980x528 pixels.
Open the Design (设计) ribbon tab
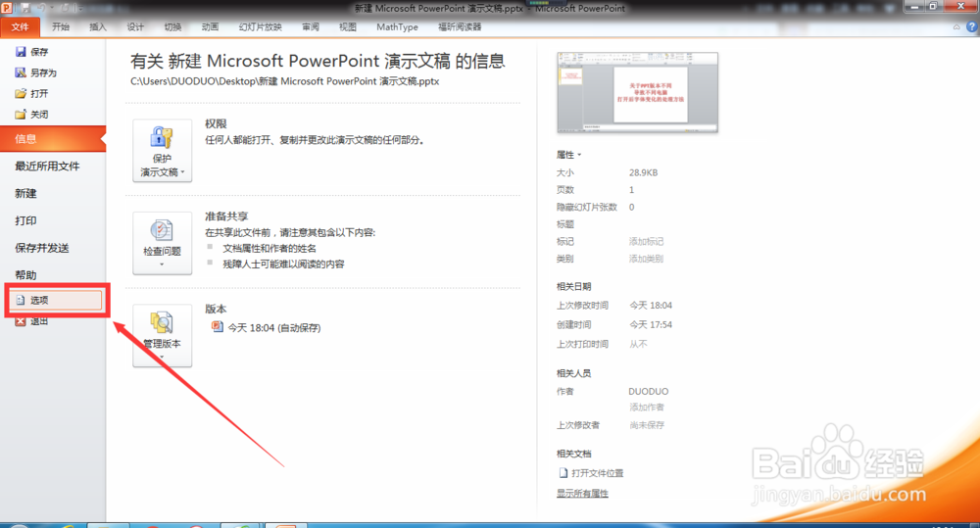pos(135,26)
